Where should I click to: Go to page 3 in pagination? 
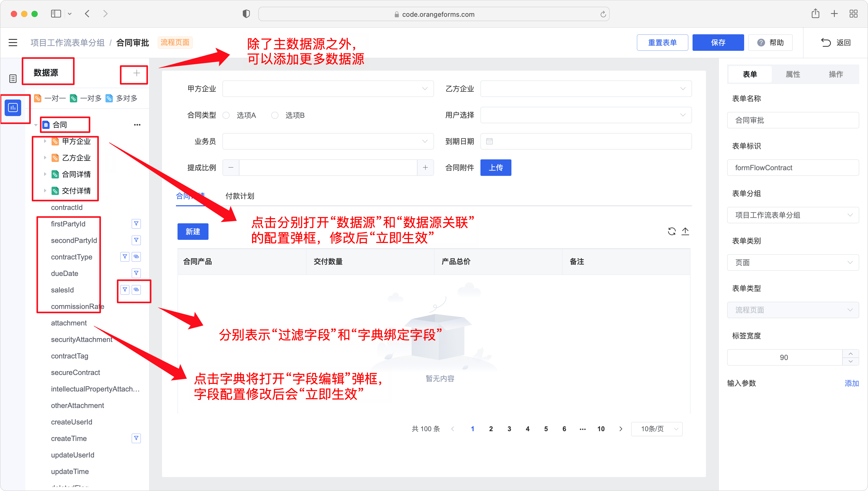coord(509,429)
